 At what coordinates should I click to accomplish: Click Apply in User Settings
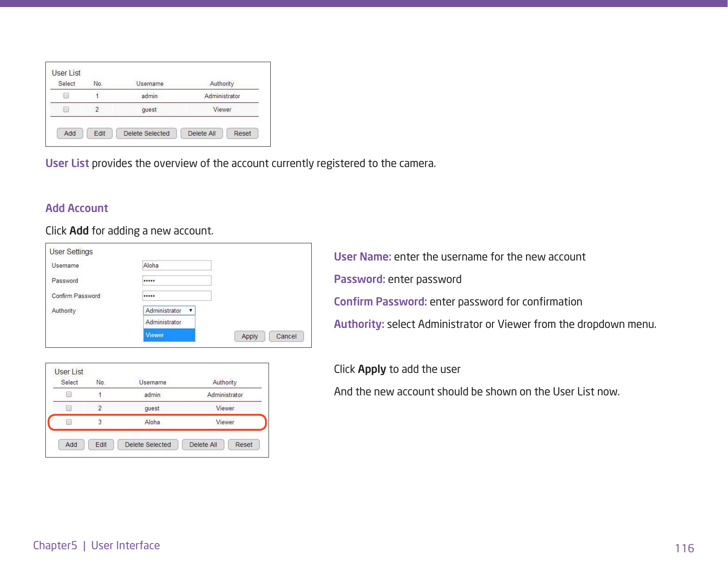250,336
